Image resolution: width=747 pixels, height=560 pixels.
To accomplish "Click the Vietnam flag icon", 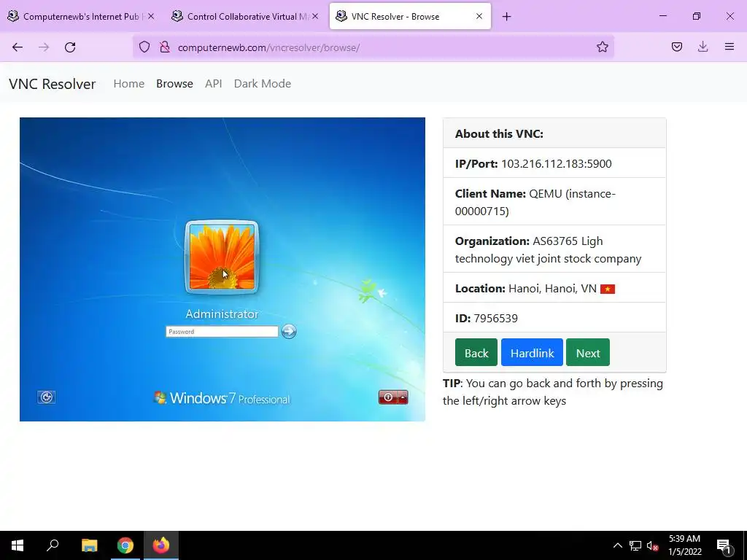I will pos(608,289).
